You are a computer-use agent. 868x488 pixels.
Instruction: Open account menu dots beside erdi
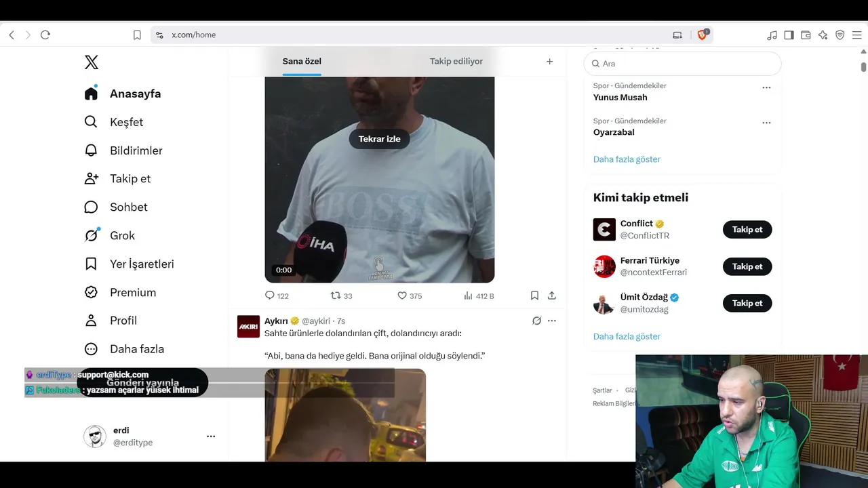pyautogui.click(x=211, y=436)
